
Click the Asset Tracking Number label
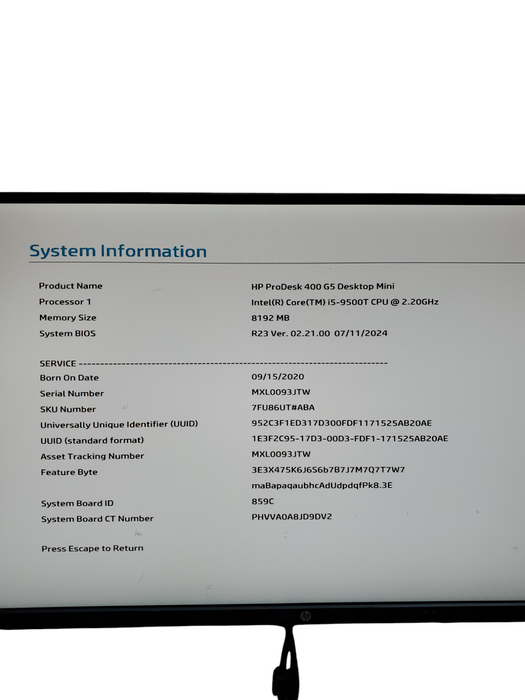[x=92, y=456]
